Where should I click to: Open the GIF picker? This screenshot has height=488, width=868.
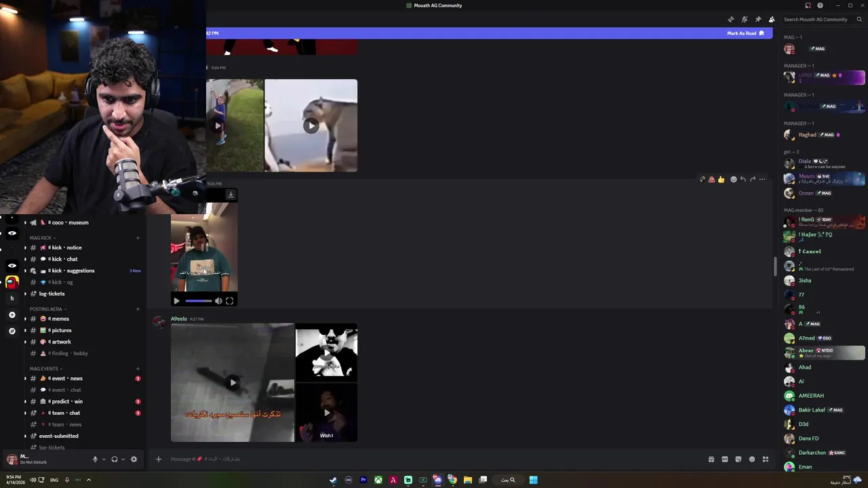[724, 459]
